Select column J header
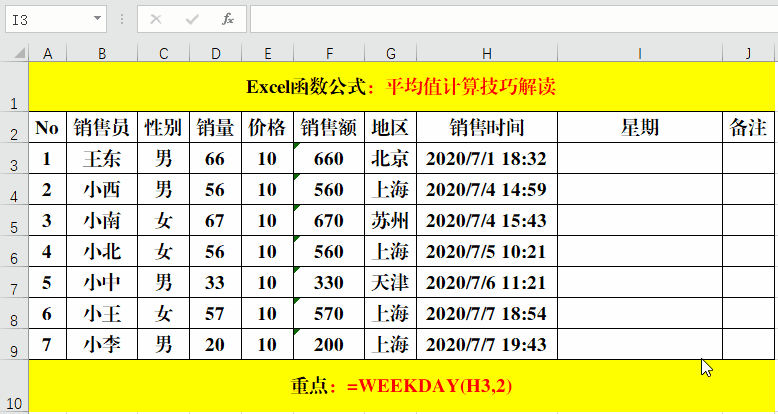Image resolution: width=778 pixels, height=414 pixels. click(748, 54)
